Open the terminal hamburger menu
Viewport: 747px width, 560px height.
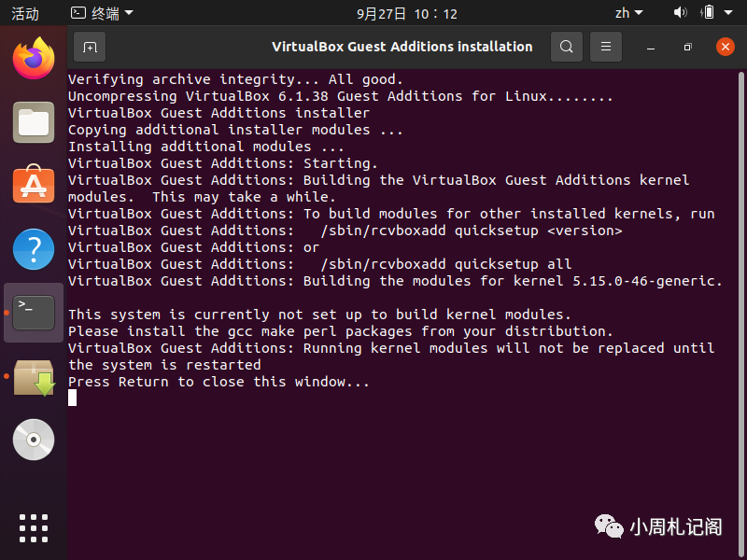[x=605, y=47]
